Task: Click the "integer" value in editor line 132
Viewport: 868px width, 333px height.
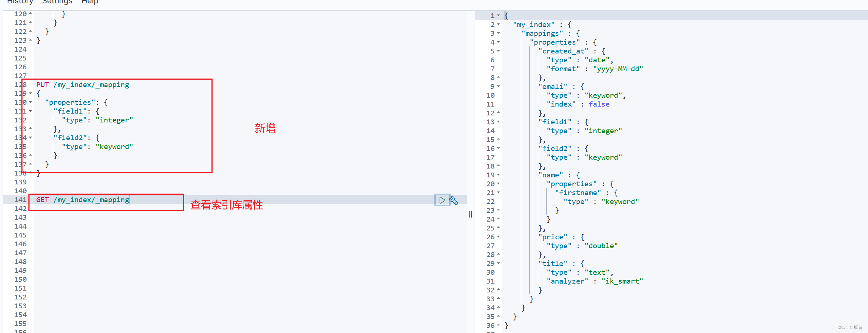Action: click(x=114, y=120)
